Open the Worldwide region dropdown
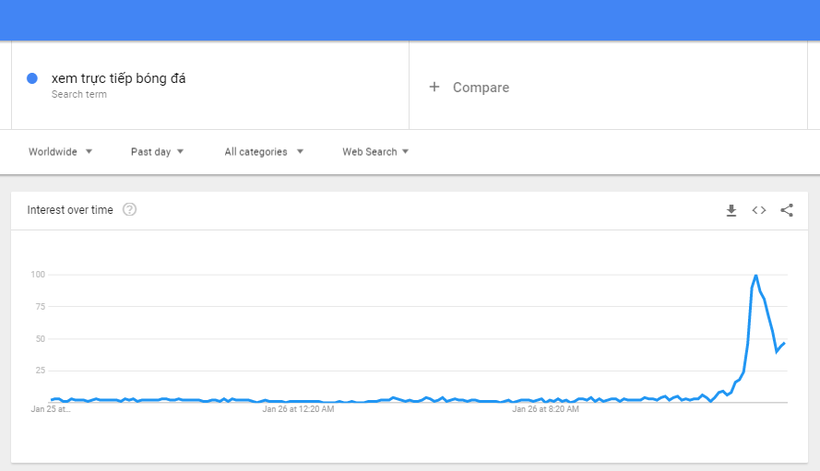The width and height of the screenshot is (820, 471). pyautogui.click(x=60, y=152)
